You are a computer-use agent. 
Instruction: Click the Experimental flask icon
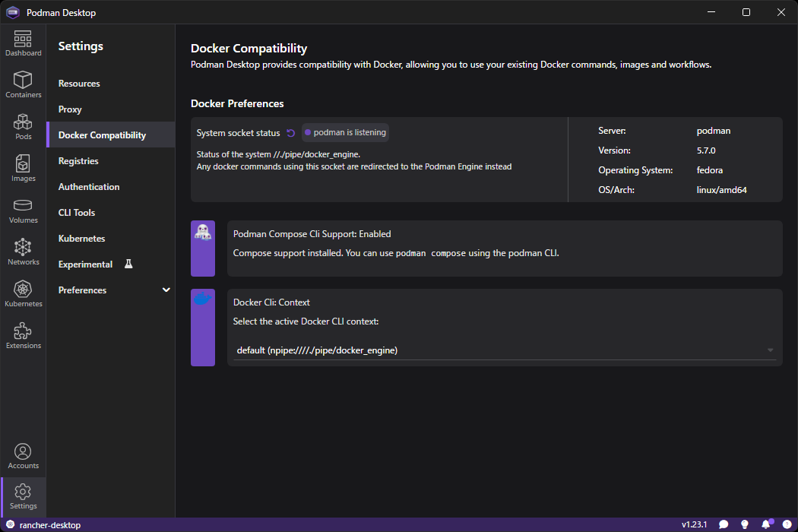tap(128, 264)
